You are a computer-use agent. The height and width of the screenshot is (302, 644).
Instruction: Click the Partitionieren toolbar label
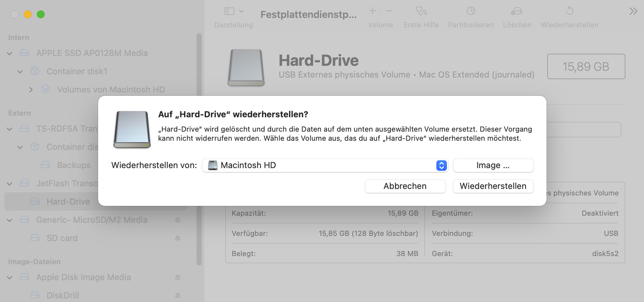(x=471, y=25)
